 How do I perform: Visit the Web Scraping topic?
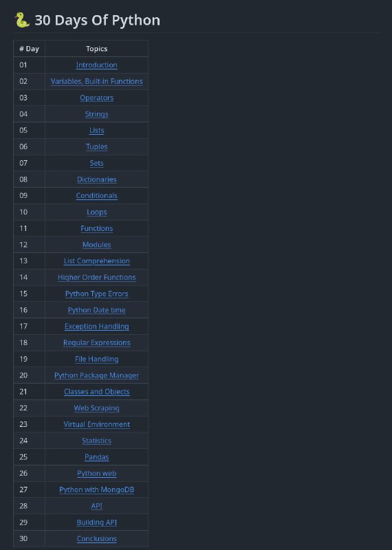(96, 408)
